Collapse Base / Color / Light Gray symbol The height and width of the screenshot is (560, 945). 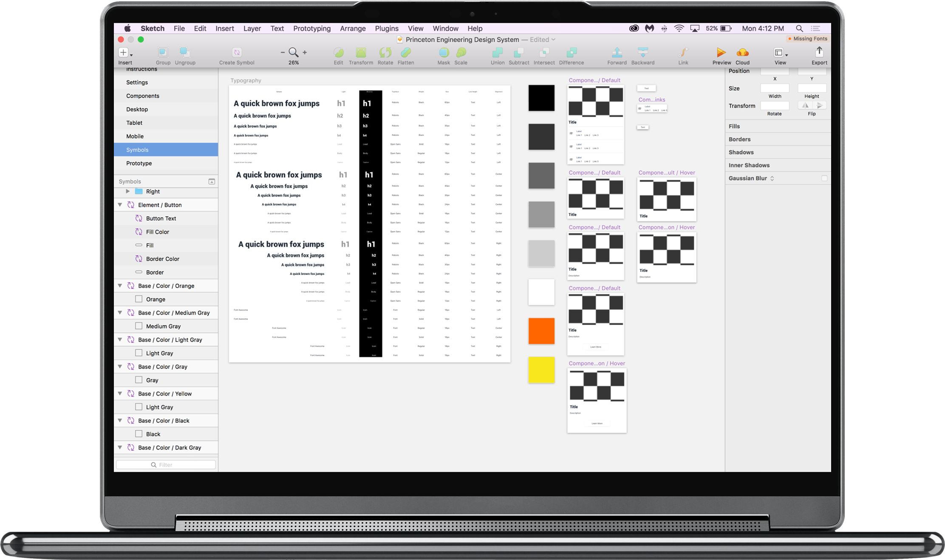(x=120, y=340)
